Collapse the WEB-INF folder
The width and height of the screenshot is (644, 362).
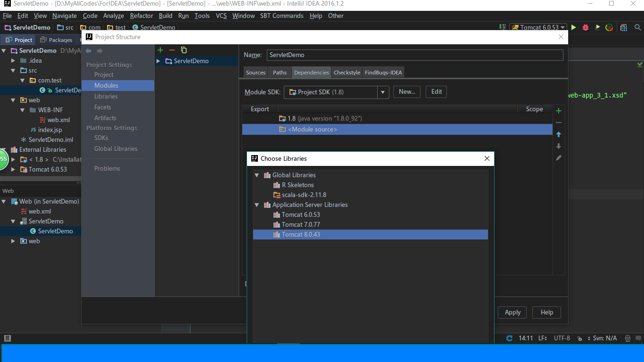pyautogui.click(x=23, y=110)
